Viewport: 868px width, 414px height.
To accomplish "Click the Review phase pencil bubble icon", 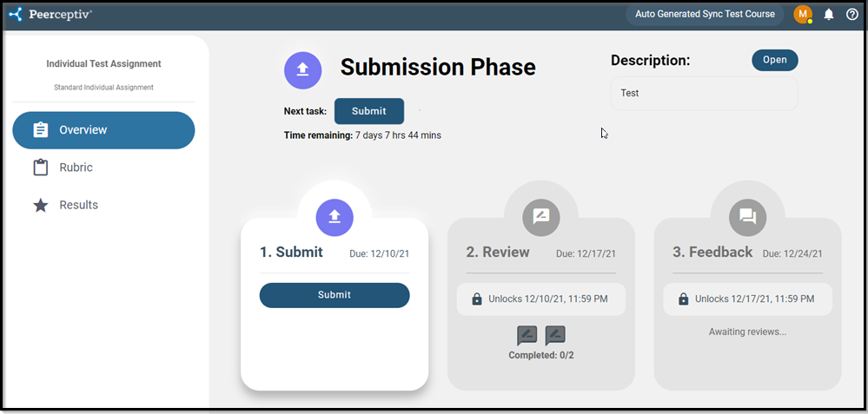I will tap(540, 217).
